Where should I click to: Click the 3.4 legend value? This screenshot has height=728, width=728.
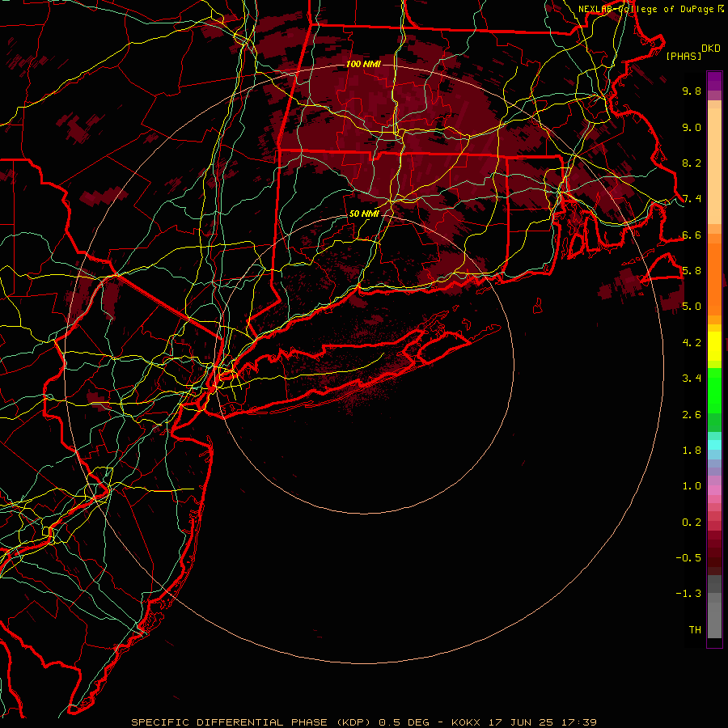(692, 379)
